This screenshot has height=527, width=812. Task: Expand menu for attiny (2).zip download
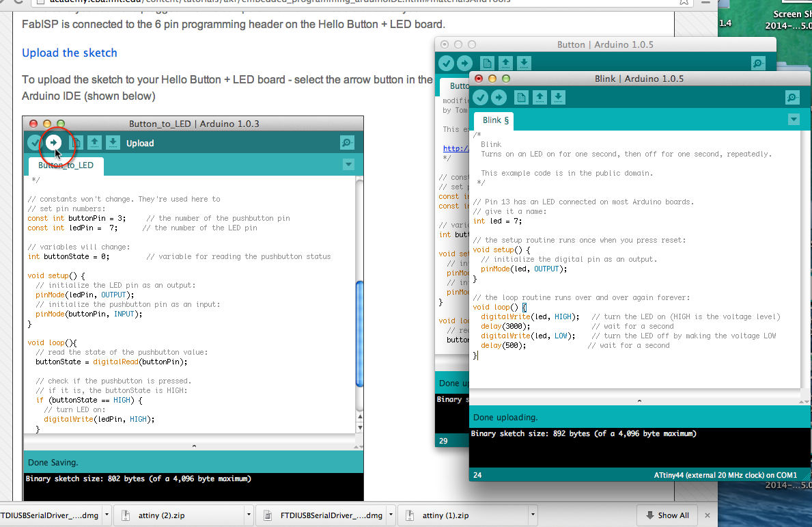(x=249, y=515)
